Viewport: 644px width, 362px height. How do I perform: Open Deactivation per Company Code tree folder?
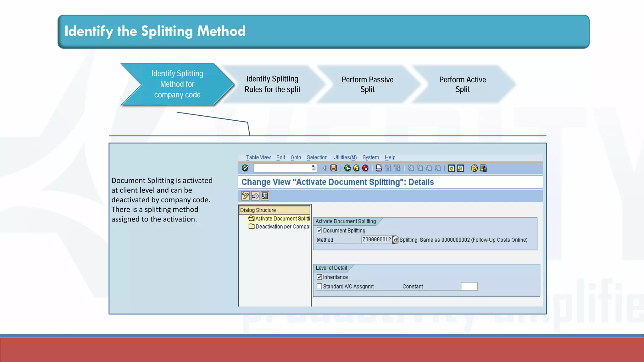coord(280,227)
